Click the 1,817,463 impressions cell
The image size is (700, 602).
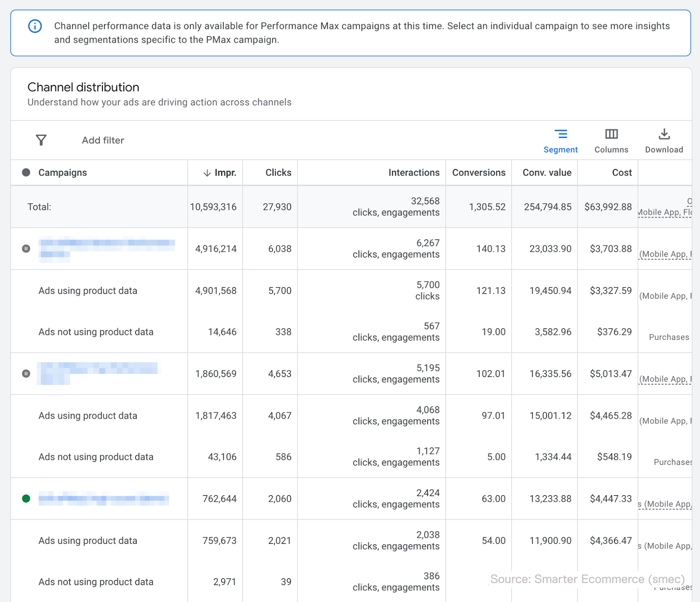click(x=216, y=415)
